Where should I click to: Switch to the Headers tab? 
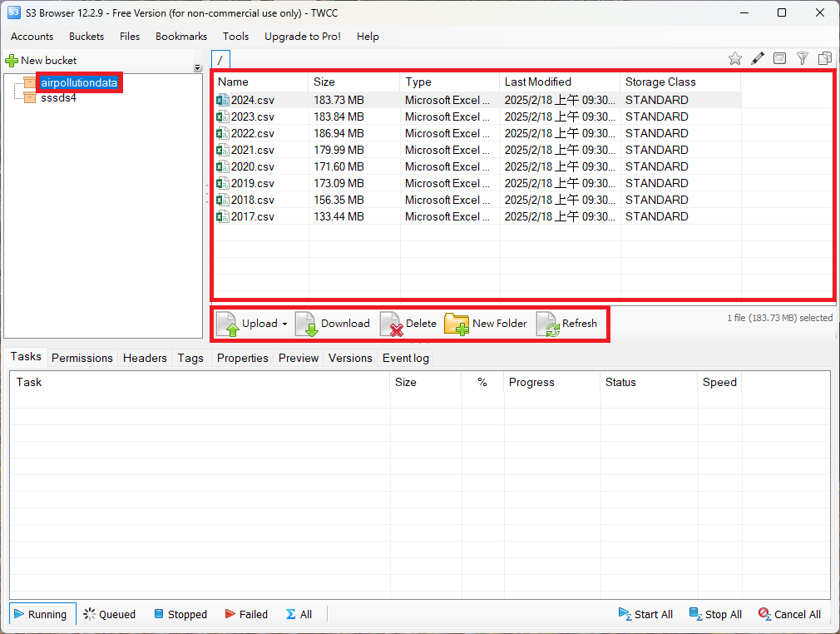[x=145, y=358]
